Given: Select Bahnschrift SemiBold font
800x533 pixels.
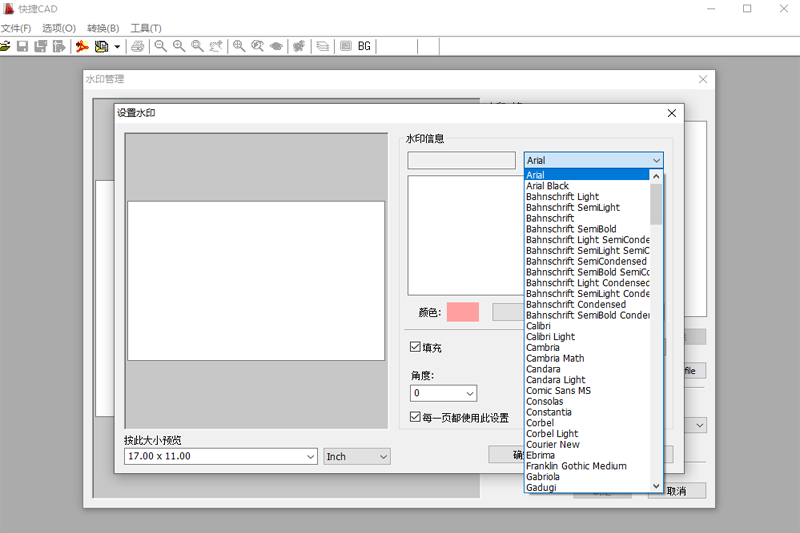Looking at the screenshot, I should coord(587,229).
